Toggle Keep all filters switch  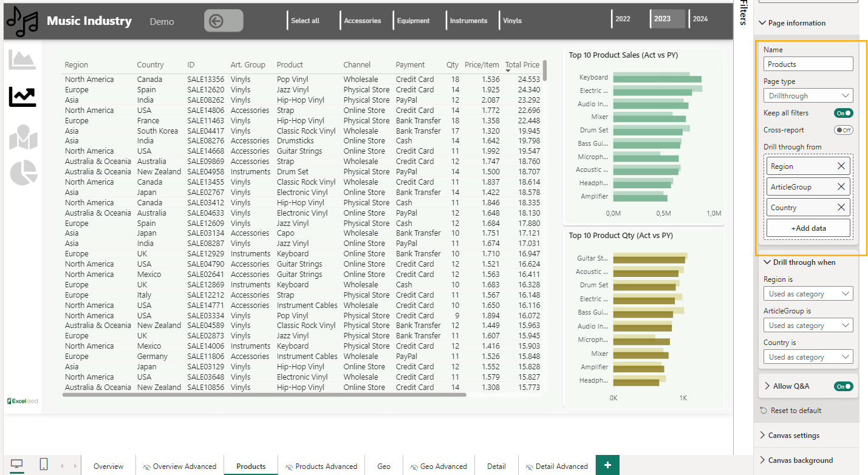(843, 113)
